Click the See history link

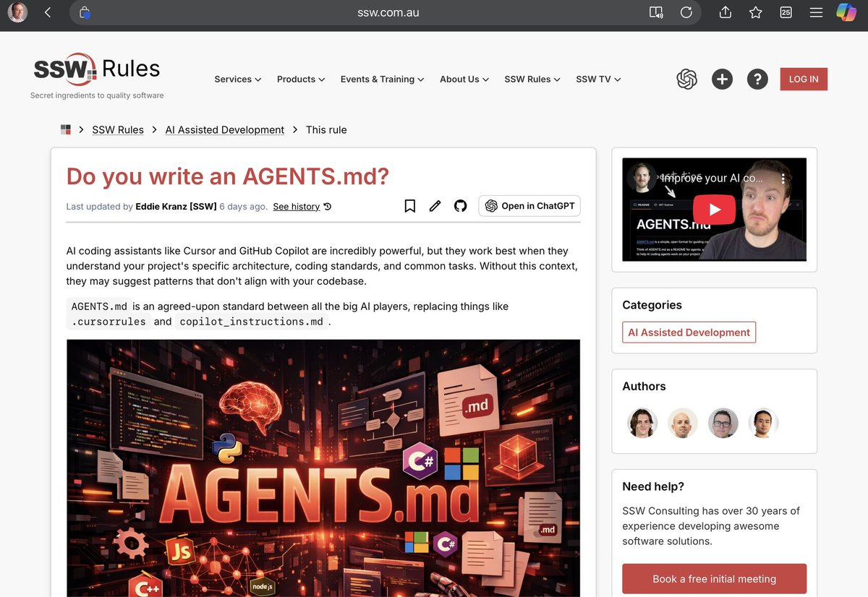pos(297,207)
